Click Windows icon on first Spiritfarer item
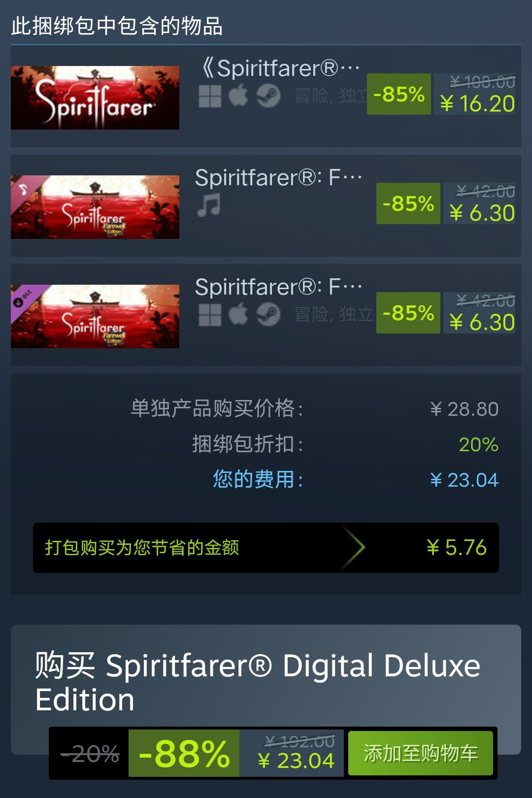Image resolution: width=532 pixels, height=798 pixels. (210, 96)
